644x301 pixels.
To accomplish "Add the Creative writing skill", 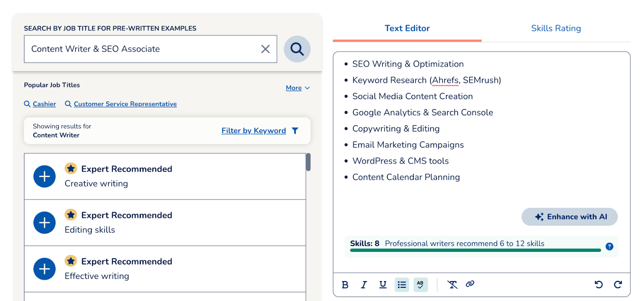I will click(44, 176).
